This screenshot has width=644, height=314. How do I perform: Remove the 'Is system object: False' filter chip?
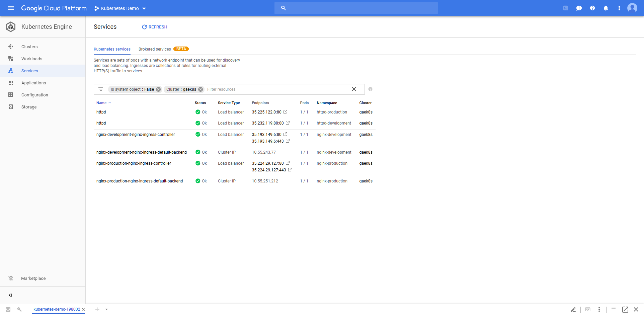click(158, 89)
